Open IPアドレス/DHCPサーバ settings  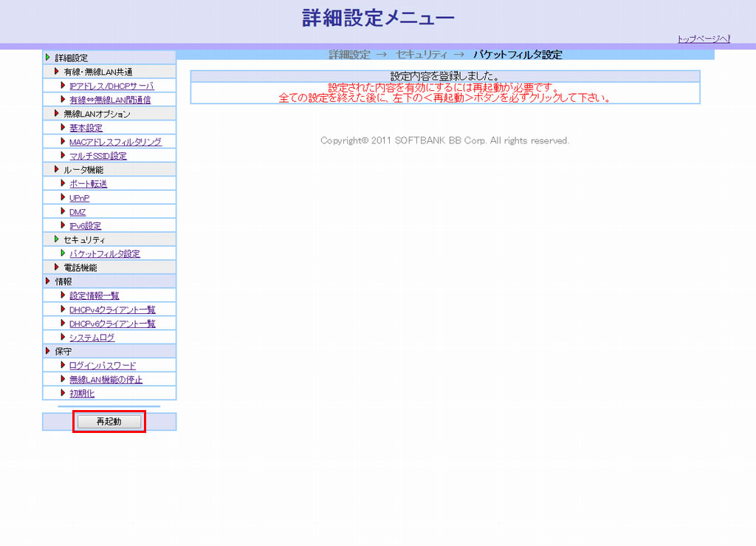111,86
